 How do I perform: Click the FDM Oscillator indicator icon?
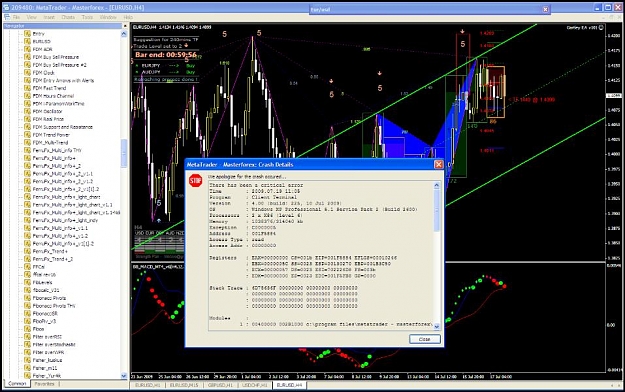click(27, 112)
